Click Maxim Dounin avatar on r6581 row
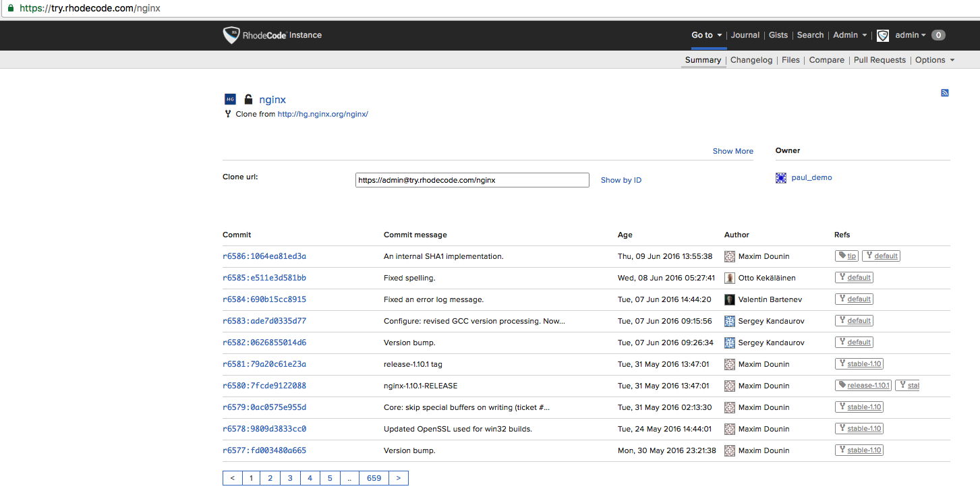 730,364
